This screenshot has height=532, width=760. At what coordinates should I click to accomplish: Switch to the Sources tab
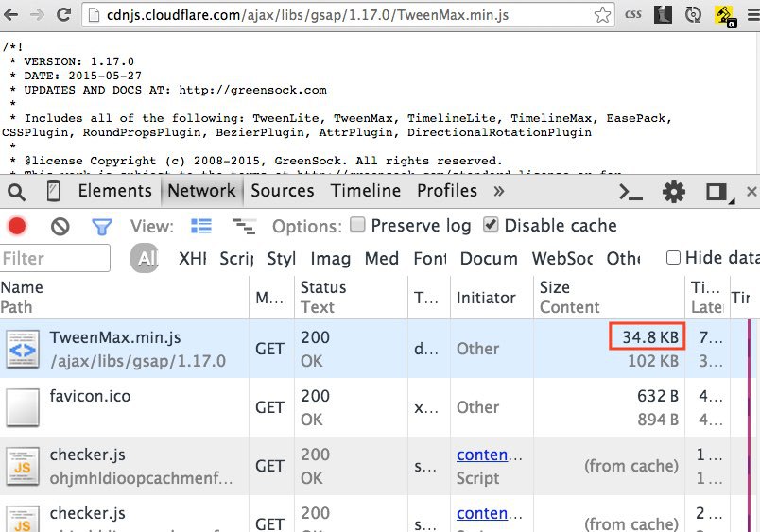pos(282,191)
